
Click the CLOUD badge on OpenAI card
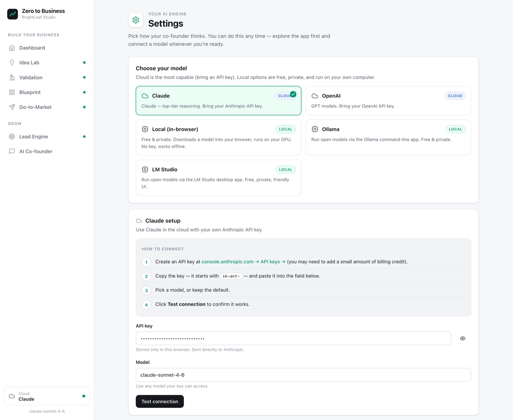[455, 96]
